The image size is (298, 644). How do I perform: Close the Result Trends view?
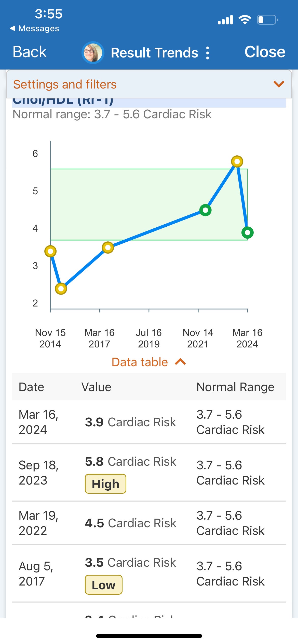265,52
